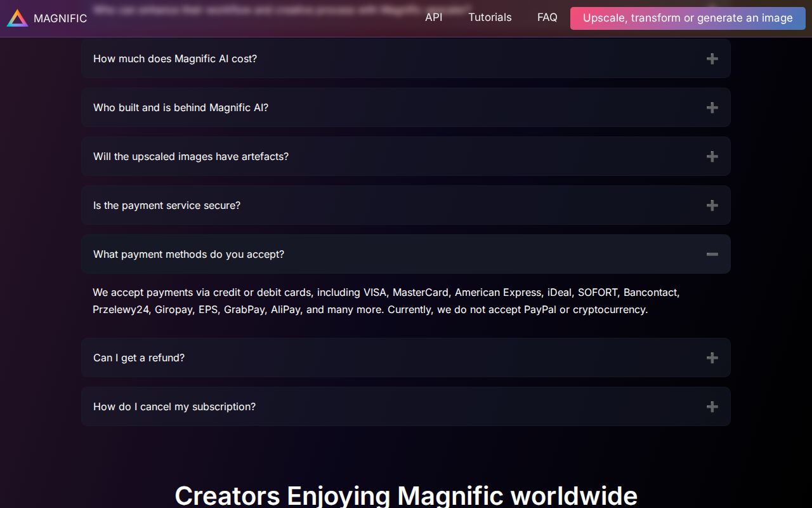Click the minus icon on payment methods row

(712, 254)
